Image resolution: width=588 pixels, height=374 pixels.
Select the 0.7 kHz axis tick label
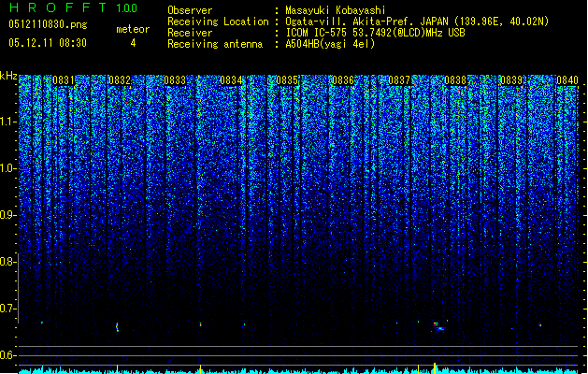[8, 309]
